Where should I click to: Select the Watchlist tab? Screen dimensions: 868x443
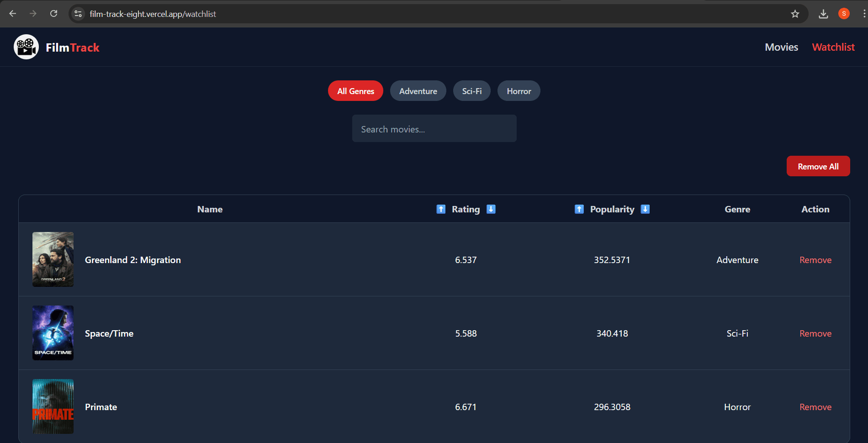[x=833, y=47]
